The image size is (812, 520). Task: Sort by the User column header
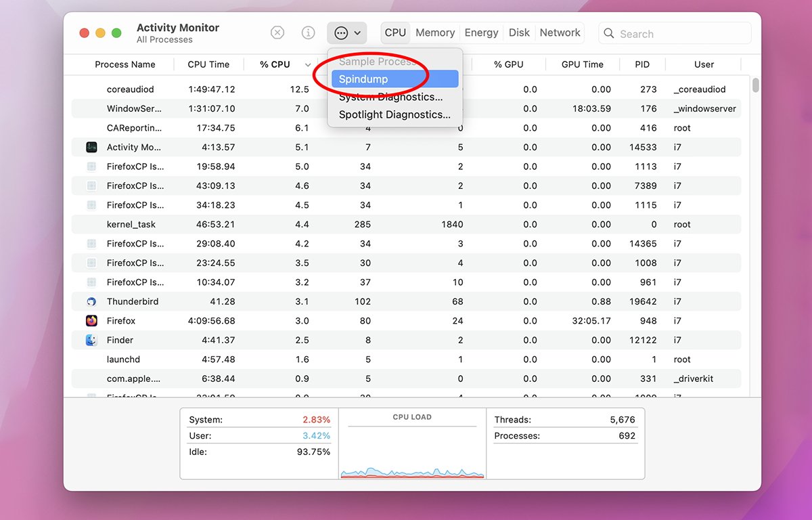[x=704, y=64]
